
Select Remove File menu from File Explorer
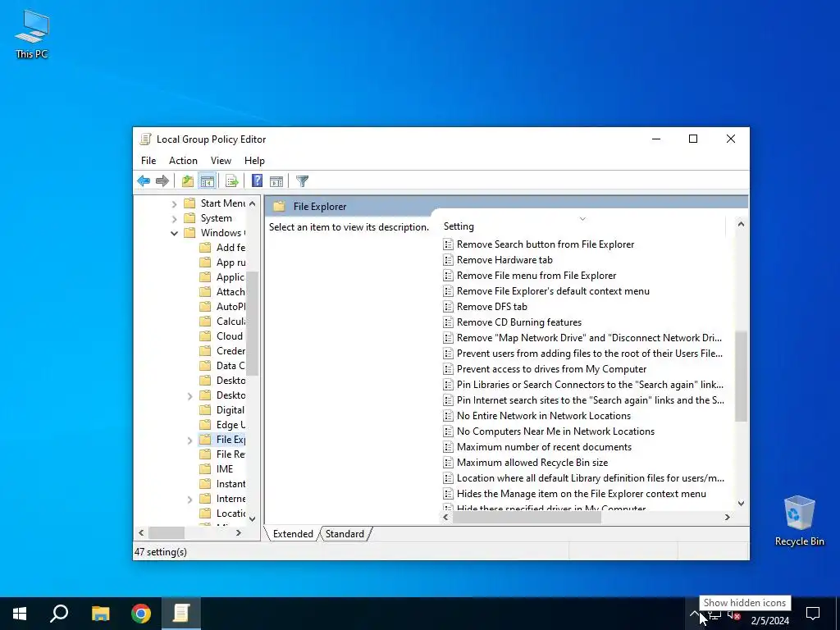coord(536,276)
